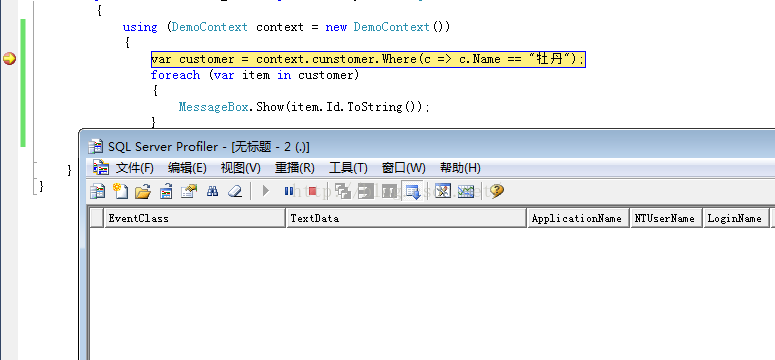Open trace Properties from the toolbar
The height and width of the screenshot is (360, 775).
[189, 191]
